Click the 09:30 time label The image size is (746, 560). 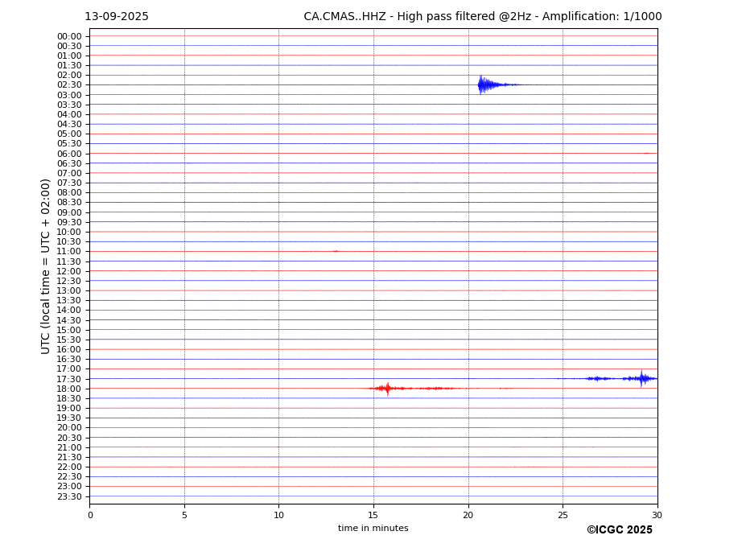point(69,222)
